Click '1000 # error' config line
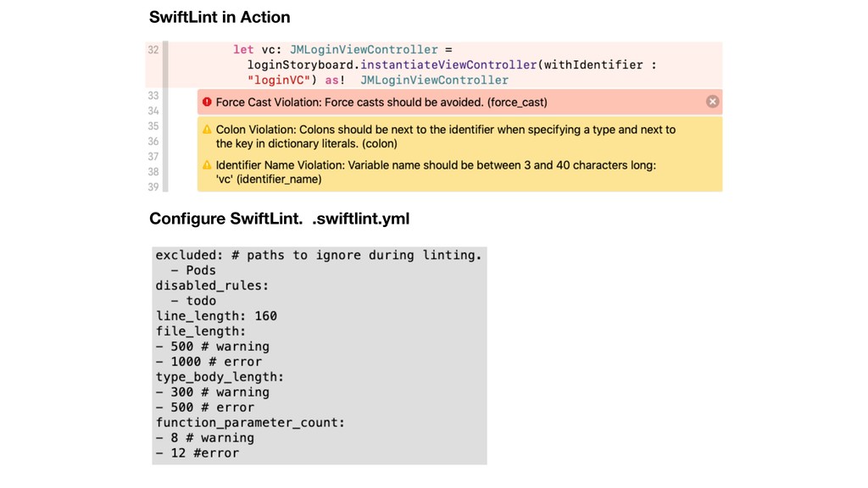The height and width of the screenshot is (488, 868). 209,362
